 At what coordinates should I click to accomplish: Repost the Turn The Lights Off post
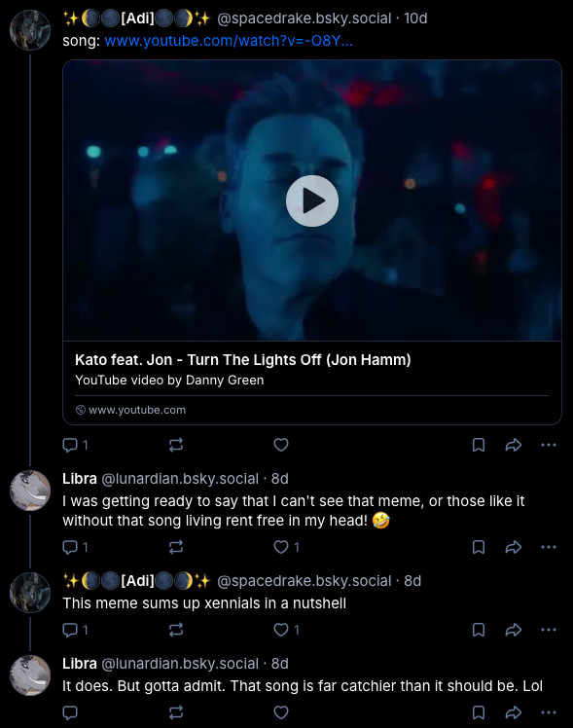click(x=176, y=445)
